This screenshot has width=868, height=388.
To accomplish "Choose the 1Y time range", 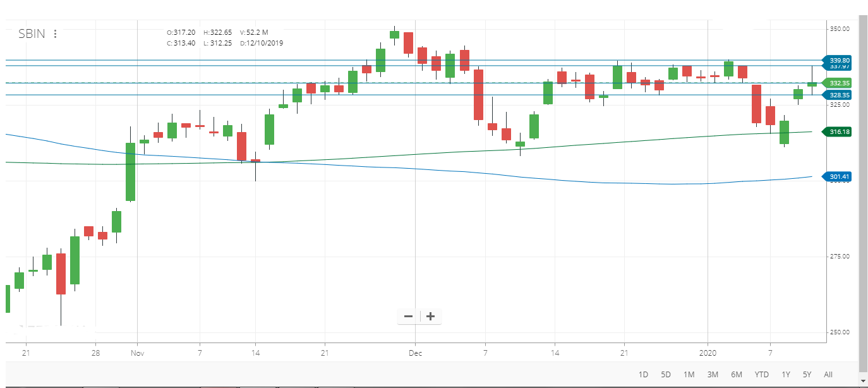I will 786,375.
